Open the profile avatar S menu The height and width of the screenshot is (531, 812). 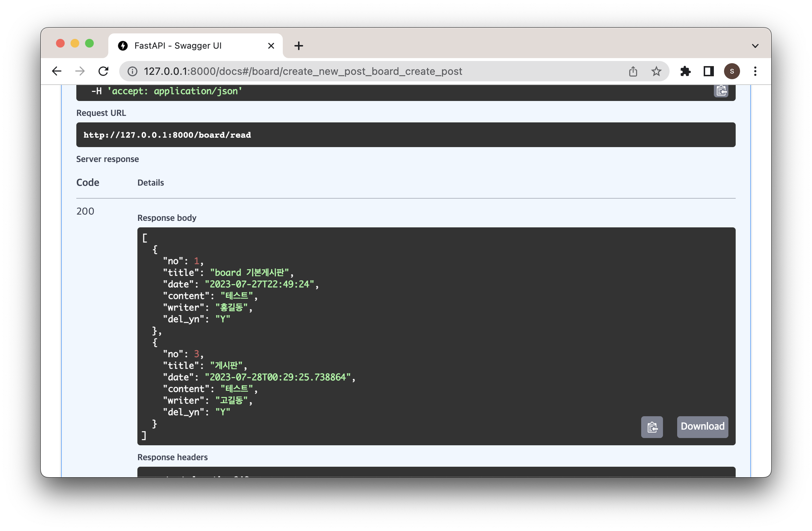pos(732,71)
